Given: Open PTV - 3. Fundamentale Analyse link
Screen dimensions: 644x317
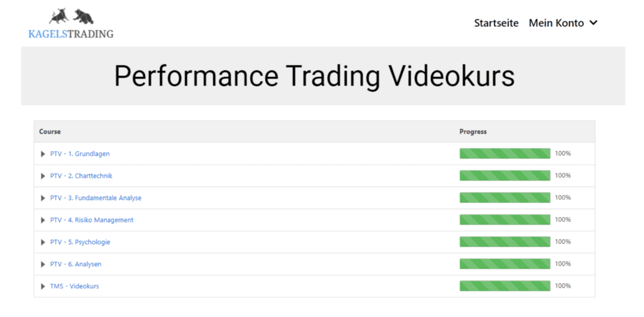Looking at the screenshot, I should pos(96,198).
